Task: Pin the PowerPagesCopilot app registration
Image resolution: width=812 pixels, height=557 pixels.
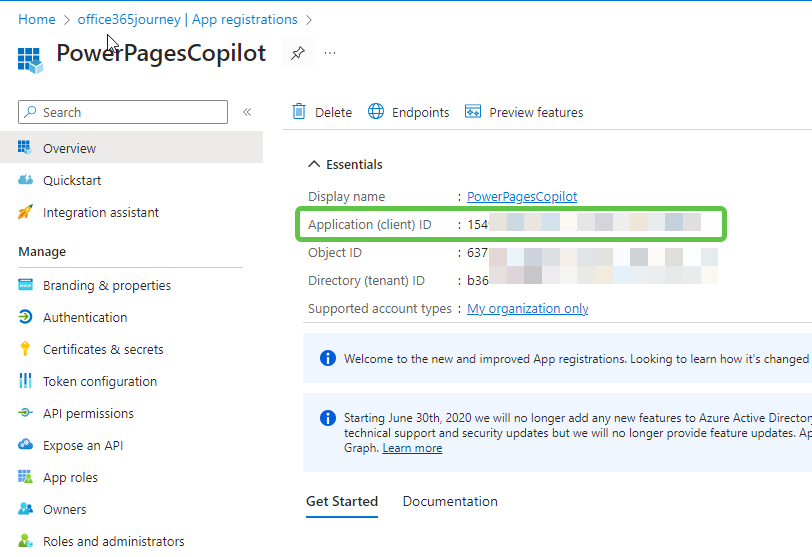Action: coord(298,54)
